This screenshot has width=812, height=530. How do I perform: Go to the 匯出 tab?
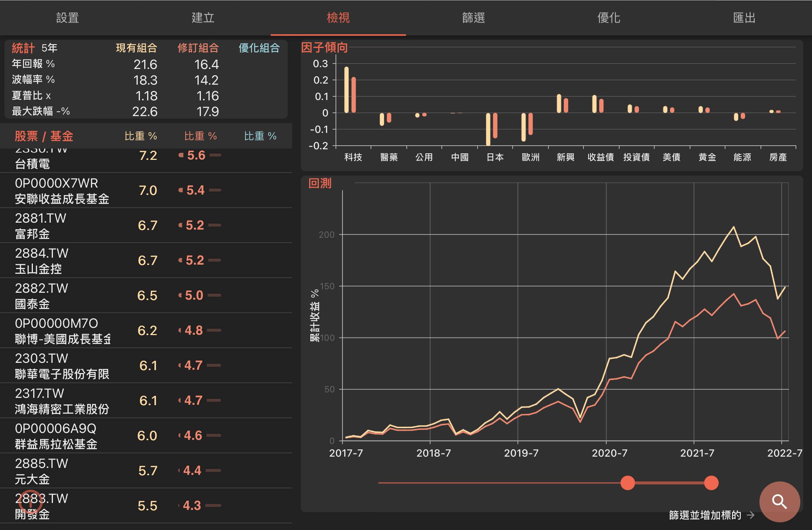coord(744,18)
